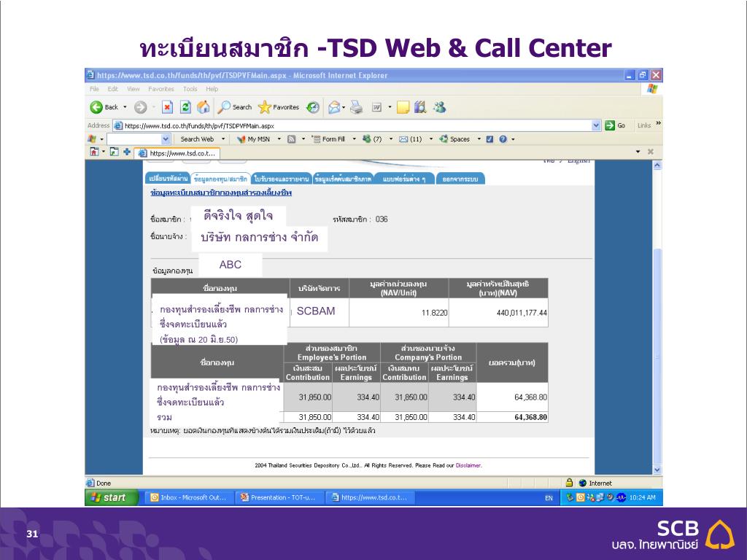The image size is (747, 560).
Task: Open the tab list dropdown arrow
Action: click(638, 152)
